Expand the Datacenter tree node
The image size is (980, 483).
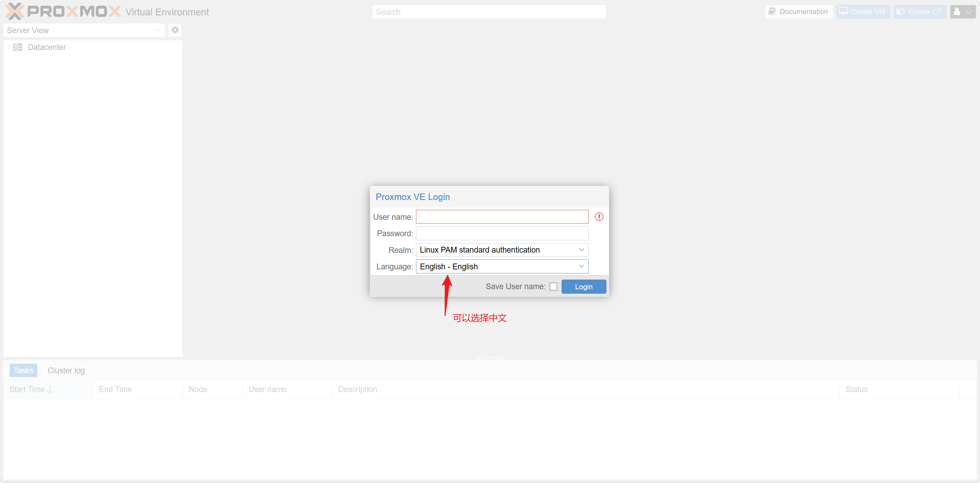(8, 47)
